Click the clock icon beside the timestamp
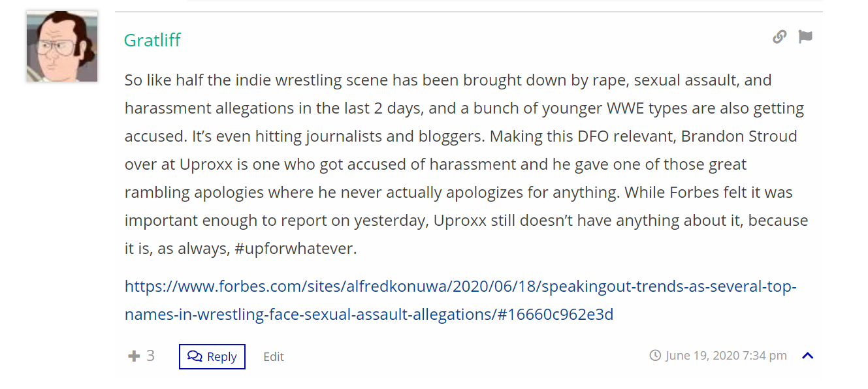Image resolution: width=868 pixels, height=389 pixels. 655,356
